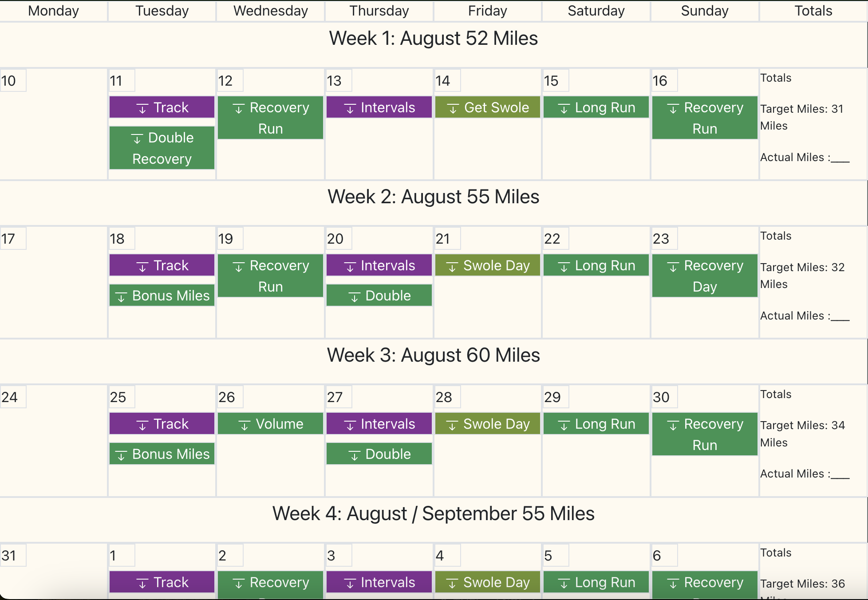This screenshot has width=868, height=600.
Task: Open the August 25 Track workout
Action: point(162,423)
